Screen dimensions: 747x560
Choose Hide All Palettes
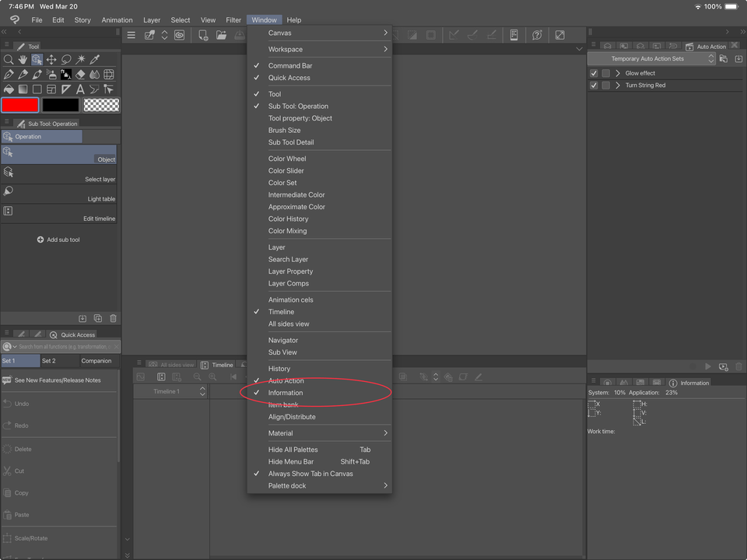(x=320, y=450)
